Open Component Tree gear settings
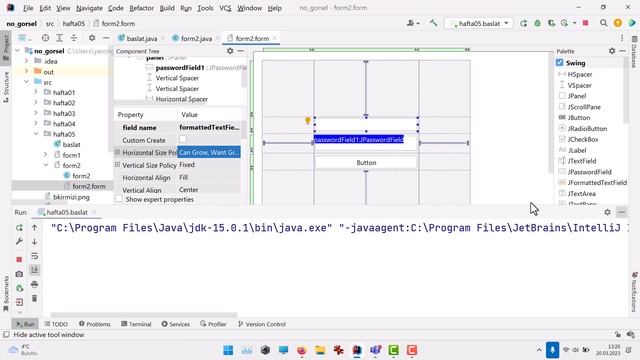 [230, 51]
